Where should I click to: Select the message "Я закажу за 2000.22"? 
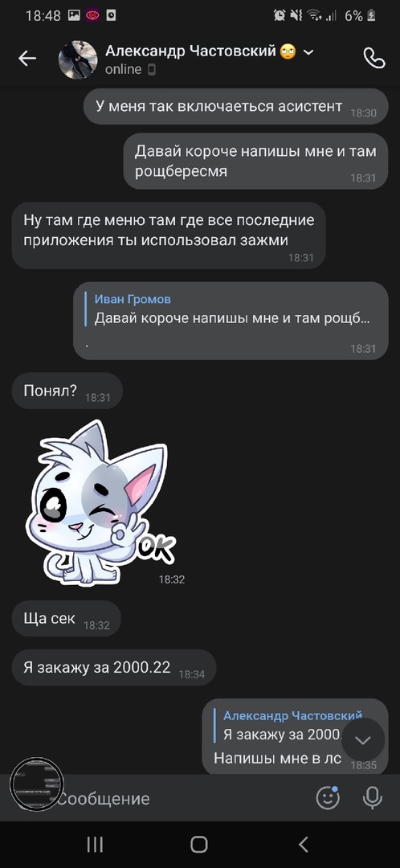coord(113,668)
